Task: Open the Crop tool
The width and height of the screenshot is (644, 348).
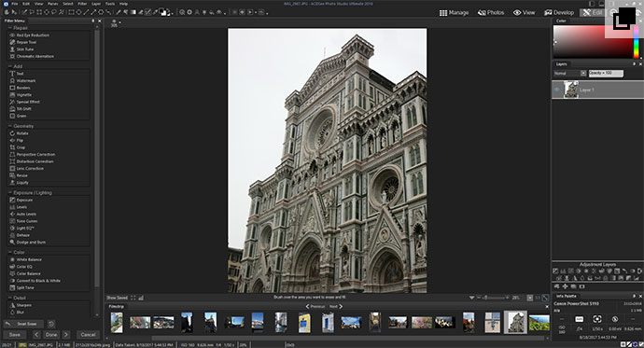Action: tap(17, 147)
